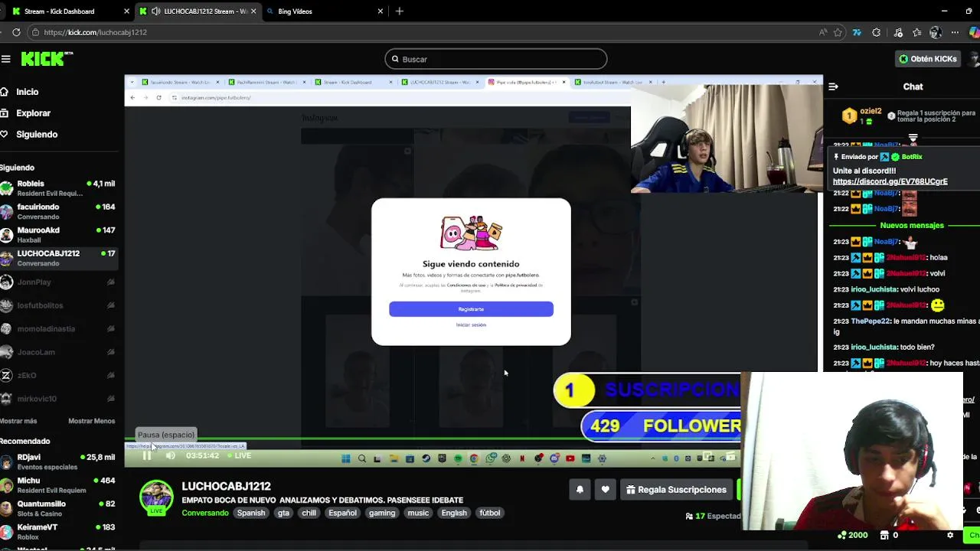Click the media control music icon in toolbar
980x551 pixels.
pos(898,32)
